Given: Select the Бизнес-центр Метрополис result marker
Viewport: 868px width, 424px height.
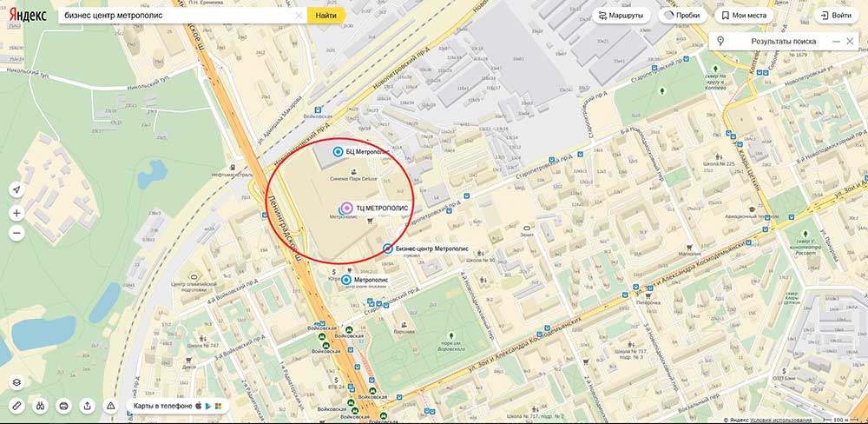Looking at the screenshot, I should point(388,248).
